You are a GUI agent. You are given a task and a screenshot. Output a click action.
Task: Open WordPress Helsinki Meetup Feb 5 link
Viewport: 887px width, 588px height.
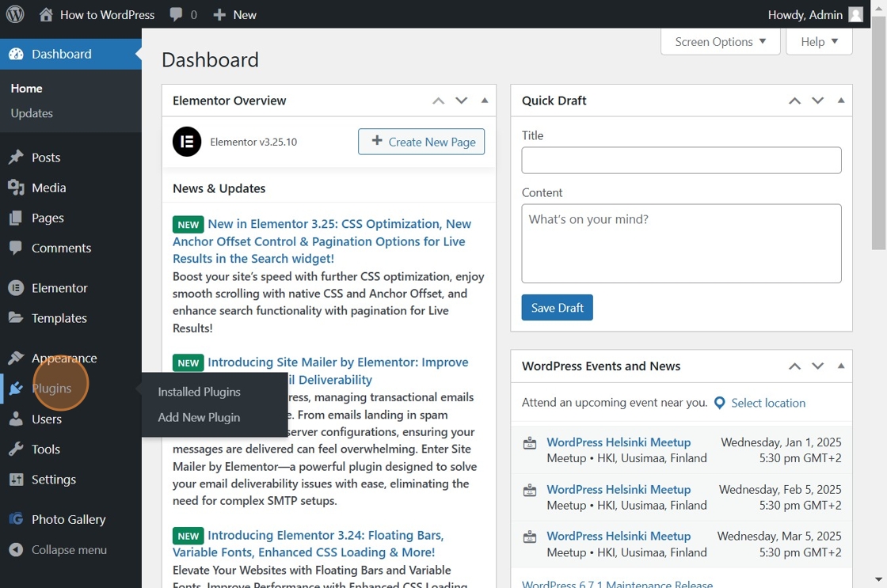pos(619,489)
